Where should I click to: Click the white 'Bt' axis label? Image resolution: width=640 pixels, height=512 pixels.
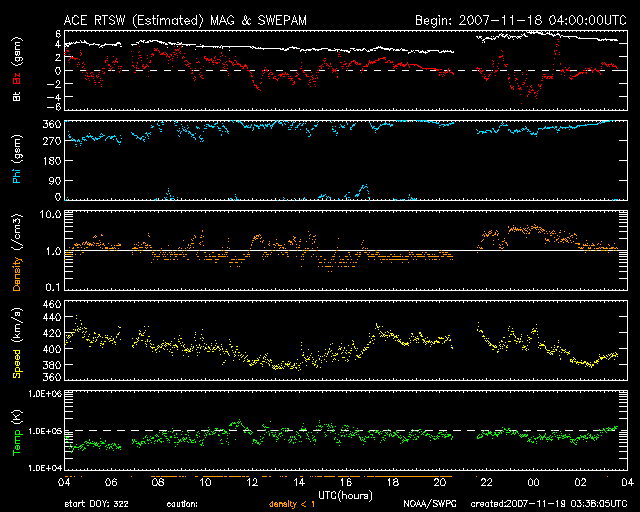pos(16,96)
